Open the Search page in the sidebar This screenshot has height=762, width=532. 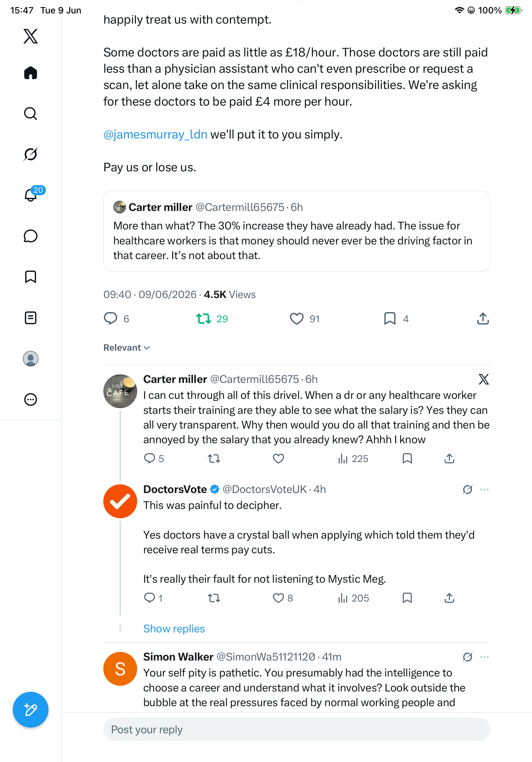pos(31,114)
